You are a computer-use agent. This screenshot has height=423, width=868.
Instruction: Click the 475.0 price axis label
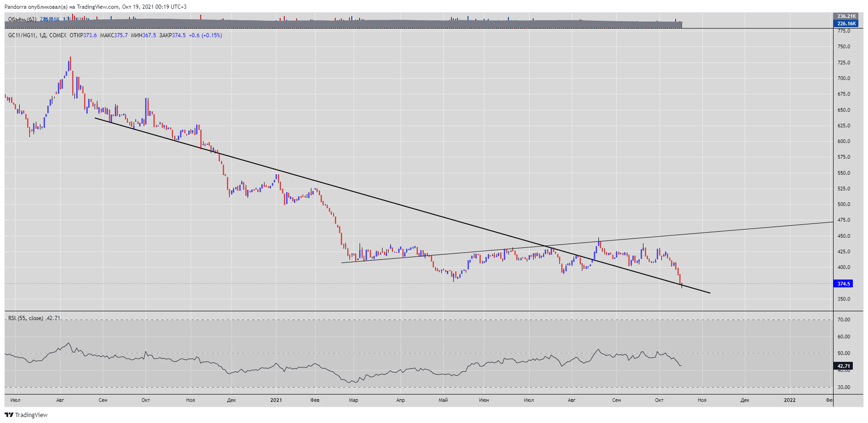click(844, 220)
